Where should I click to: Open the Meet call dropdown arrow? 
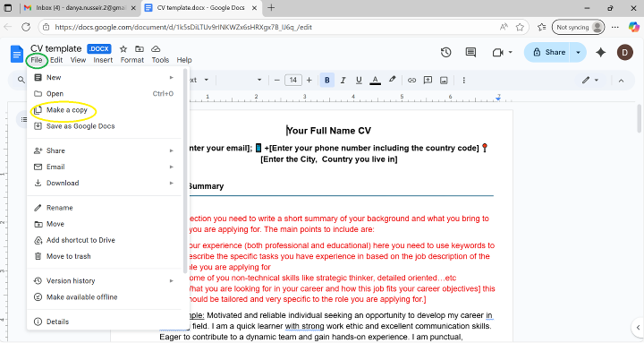coord(511,52)
